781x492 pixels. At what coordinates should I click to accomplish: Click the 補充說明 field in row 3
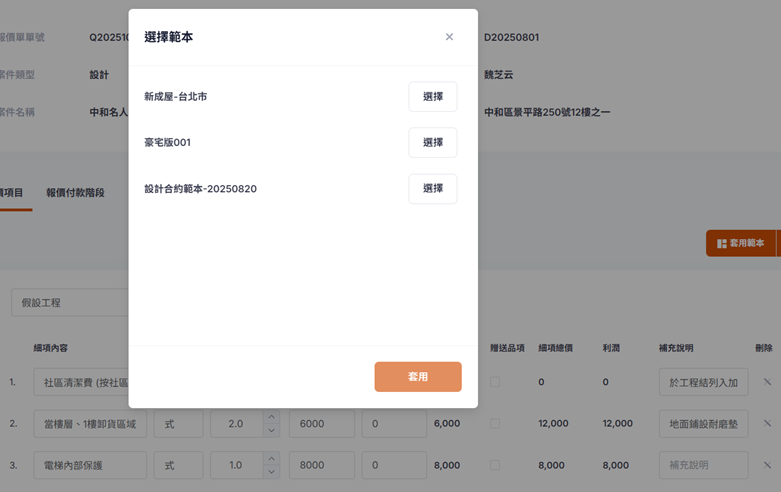[x=703, y=465]
